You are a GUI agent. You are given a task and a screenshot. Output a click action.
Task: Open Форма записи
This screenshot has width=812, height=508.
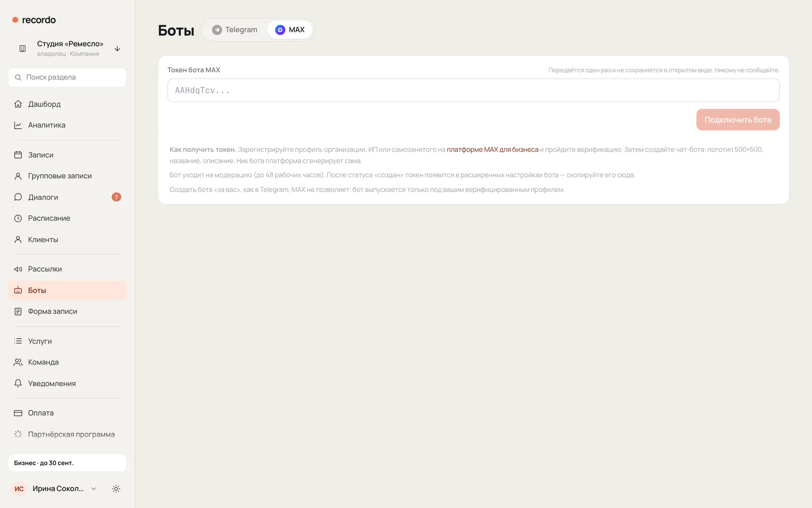click(x=67, y=312)
